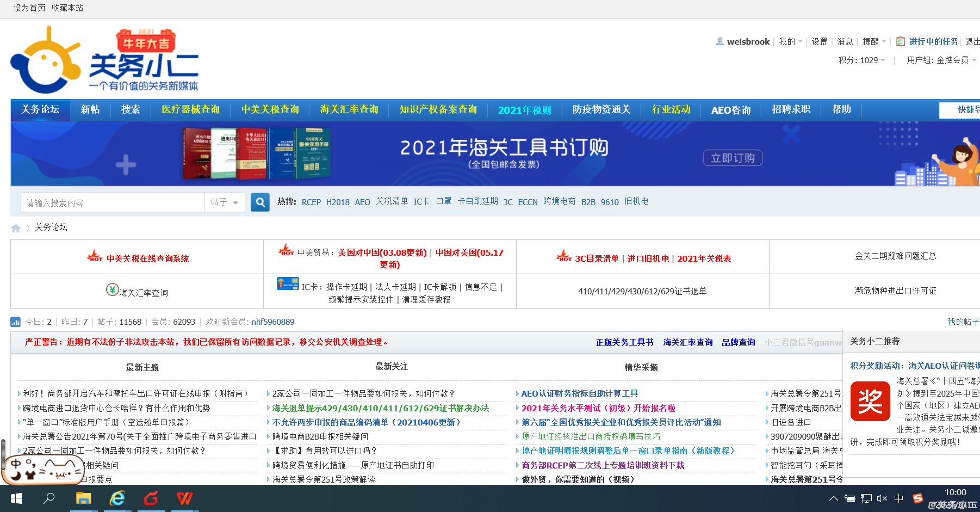Open the AEO咨询 nav item
980x512 pixels.
coord(731,110)
